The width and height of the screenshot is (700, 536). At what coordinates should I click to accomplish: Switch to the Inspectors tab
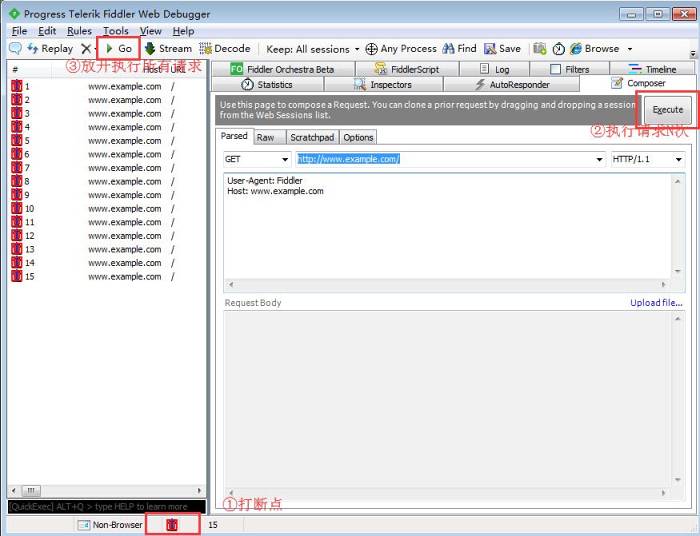coord(383,84)
